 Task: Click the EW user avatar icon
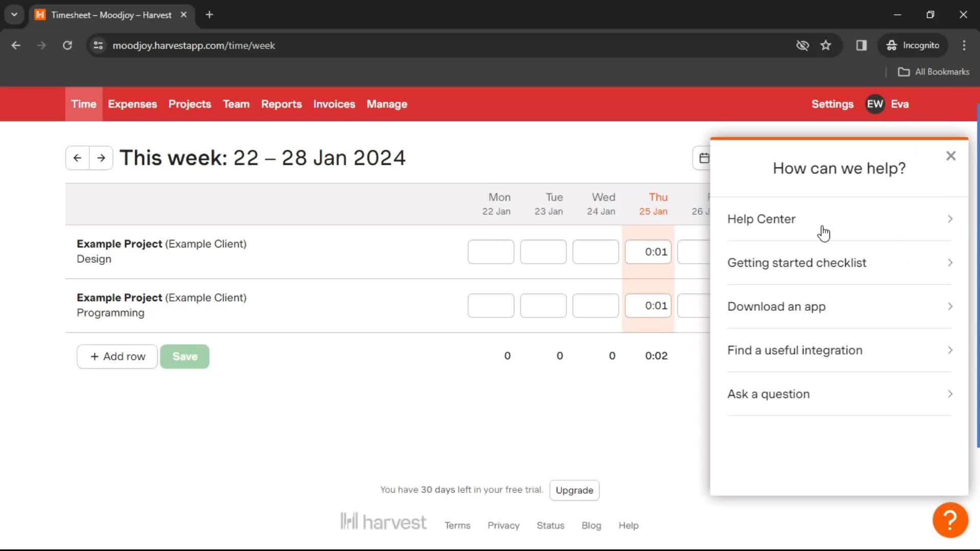point(875,104)
